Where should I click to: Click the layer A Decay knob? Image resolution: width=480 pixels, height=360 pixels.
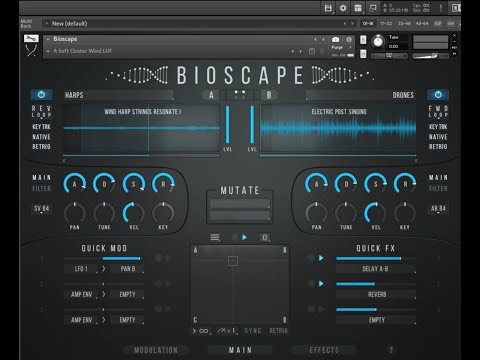tap(104, 184)
